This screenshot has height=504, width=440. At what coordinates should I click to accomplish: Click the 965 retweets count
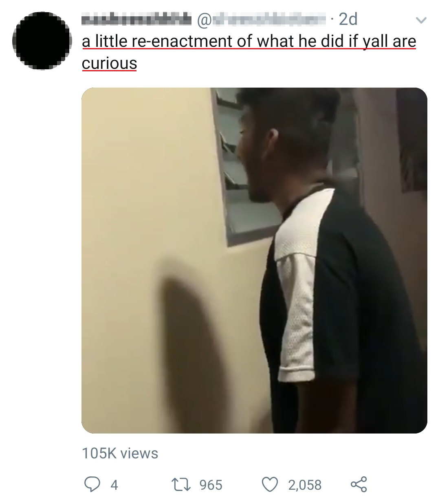[211, 485]
